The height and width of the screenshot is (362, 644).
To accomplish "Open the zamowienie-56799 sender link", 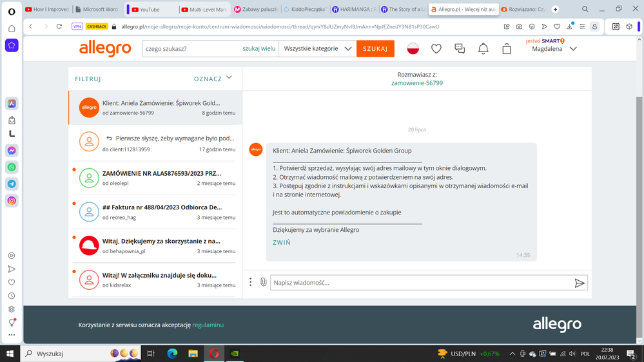I will [x=417, y=83].
